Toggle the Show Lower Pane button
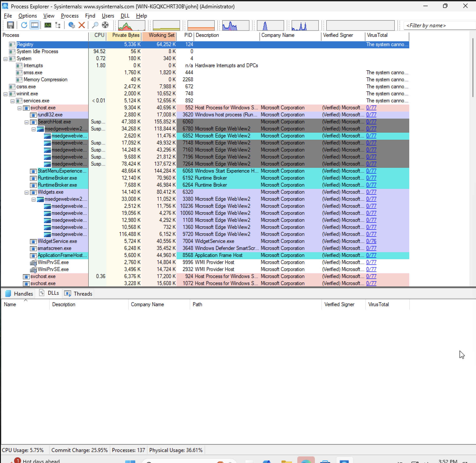The image size is (476, 463). pyautogui.click(x=34, y=25)
